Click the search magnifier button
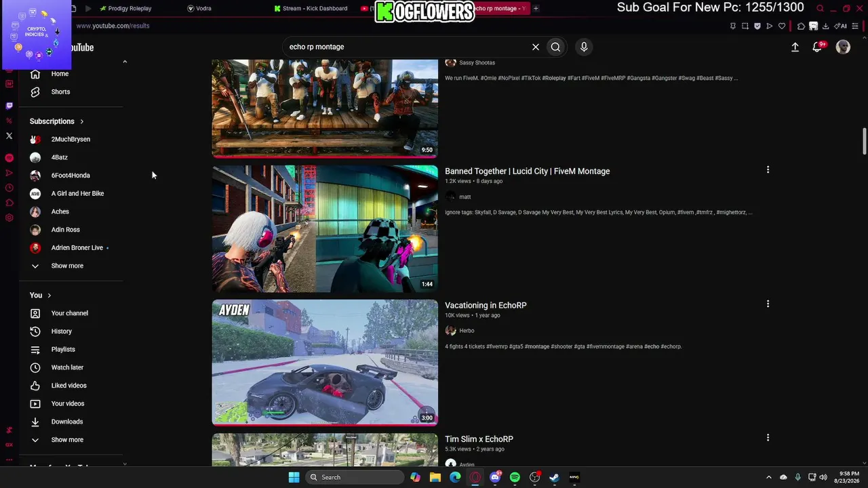This screenshot has width=868, height=488. click(x=555, y=47)
